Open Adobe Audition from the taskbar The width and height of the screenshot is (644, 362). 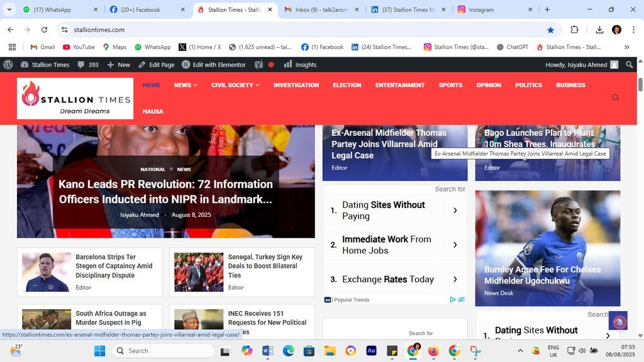(x=371, y=351)
